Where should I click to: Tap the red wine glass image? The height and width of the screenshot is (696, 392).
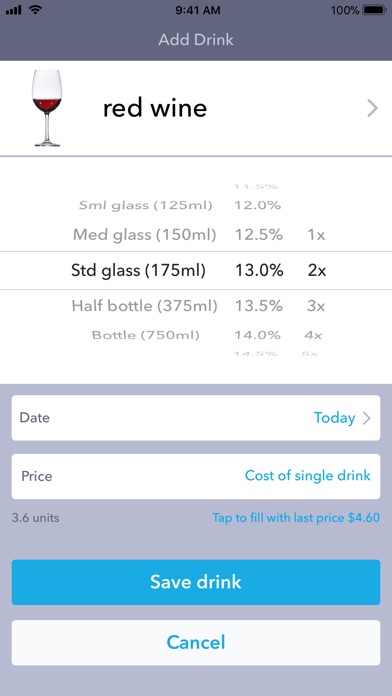(x=47, y=108)
